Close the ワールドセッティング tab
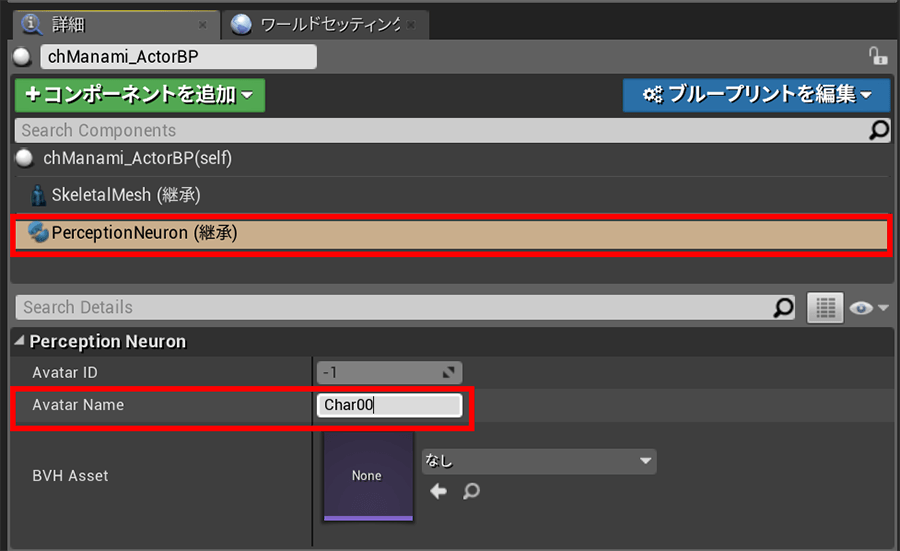This screenshot has width=900, height=551. pyautogui.click(x=410, y=25)
